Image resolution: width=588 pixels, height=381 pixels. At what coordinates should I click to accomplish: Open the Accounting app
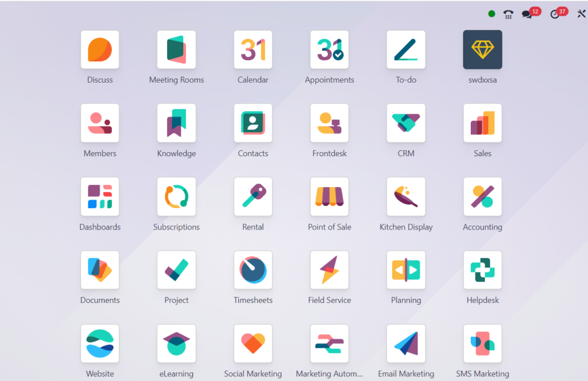(x=482, y=197)
